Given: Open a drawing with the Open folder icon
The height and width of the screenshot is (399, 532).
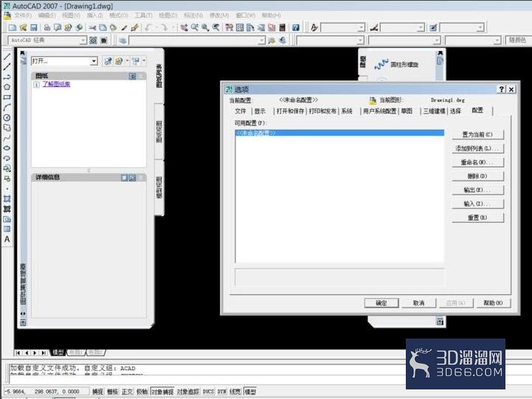Looking at the screenshot, I should pos(23,27).
